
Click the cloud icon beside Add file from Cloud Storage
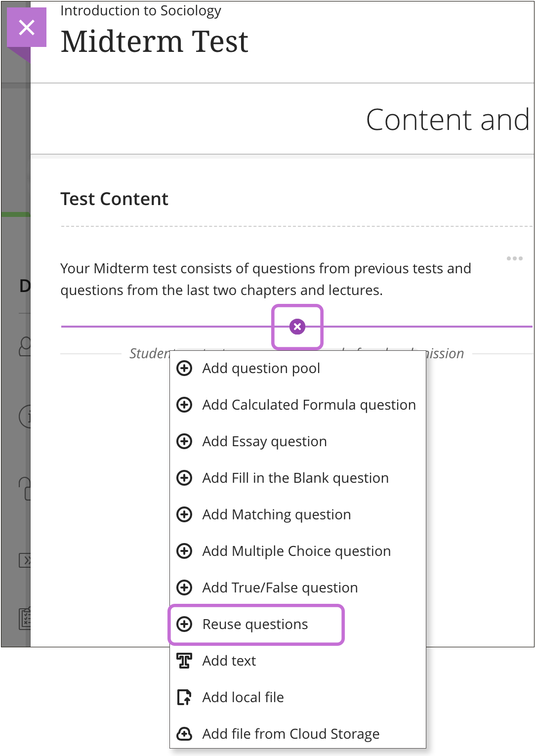184,734
